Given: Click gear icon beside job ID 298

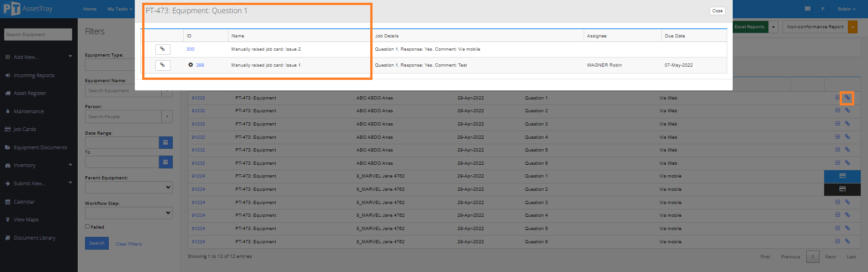Looking at the screenshot, I should (x=191, y=65).
